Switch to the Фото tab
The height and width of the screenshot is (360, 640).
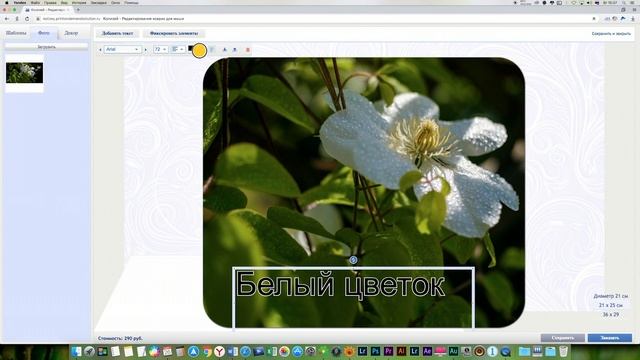coord(44,33)
